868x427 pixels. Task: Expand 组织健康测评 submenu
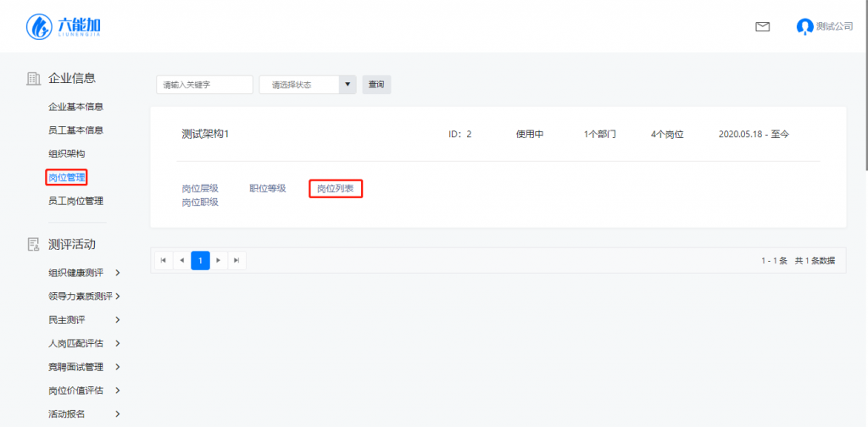(117, 273)
